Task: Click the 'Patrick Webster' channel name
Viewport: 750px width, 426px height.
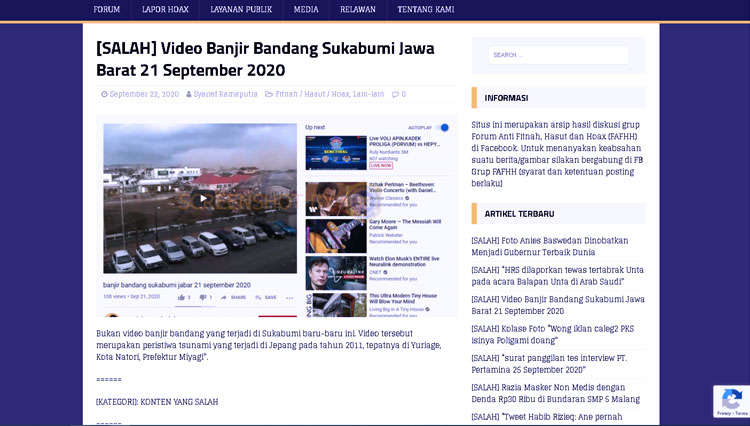Action: [x=386, y=235]
